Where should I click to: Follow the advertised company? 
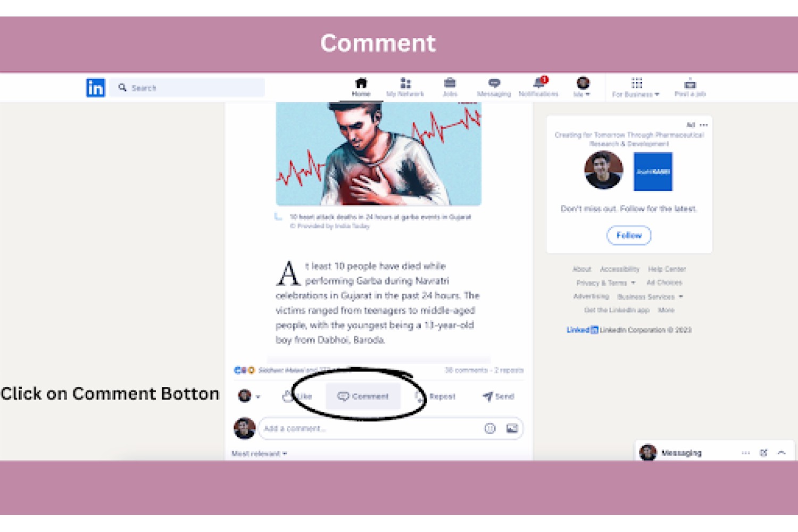pyautogui.click(x=629, y=235)
